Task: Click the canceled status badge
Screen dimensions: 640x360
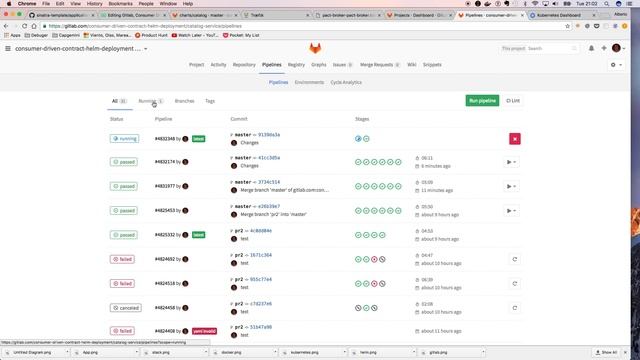Action: tap(126, 308)
